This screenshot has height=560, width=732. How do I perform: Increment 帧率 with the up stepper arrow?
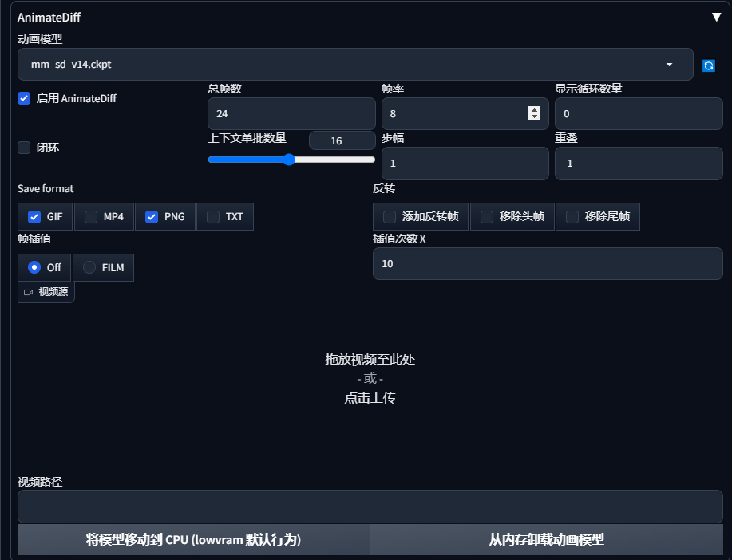(x=533, y=108)
